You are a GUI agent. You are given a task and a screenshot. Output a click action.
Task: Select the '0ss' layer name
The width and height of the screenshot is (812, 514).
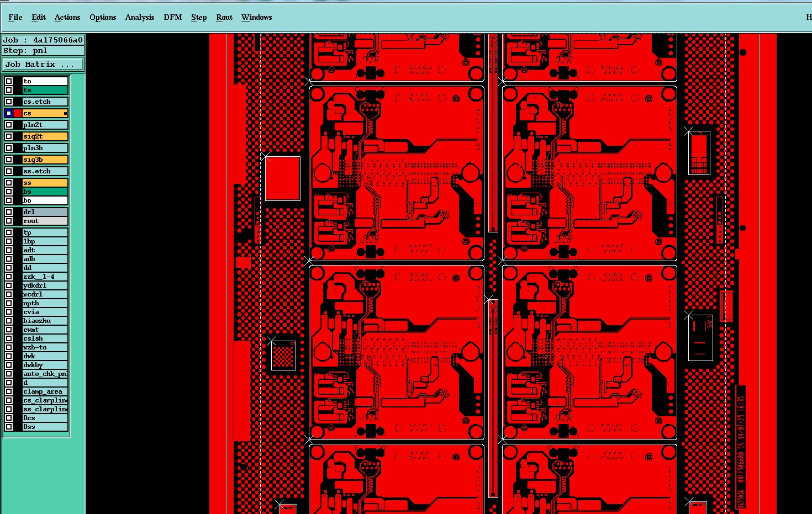pos(45,427)
